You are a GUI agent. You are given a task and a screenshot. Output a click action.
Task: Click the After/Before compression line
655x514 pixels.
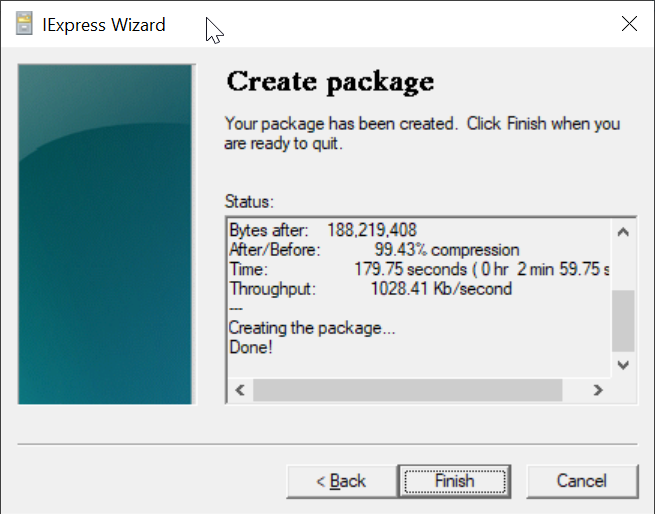coord(373,249)
